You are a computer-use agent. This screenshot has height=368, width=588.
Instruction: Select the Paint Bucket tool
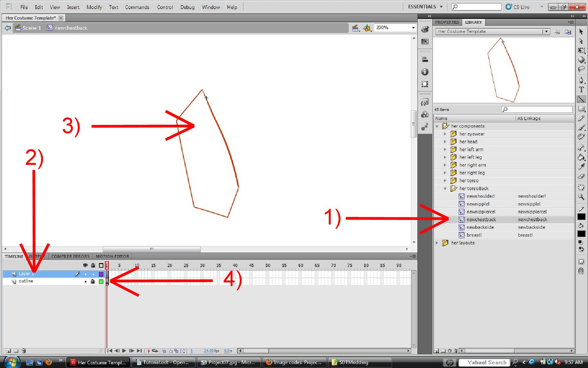[581, 157]
